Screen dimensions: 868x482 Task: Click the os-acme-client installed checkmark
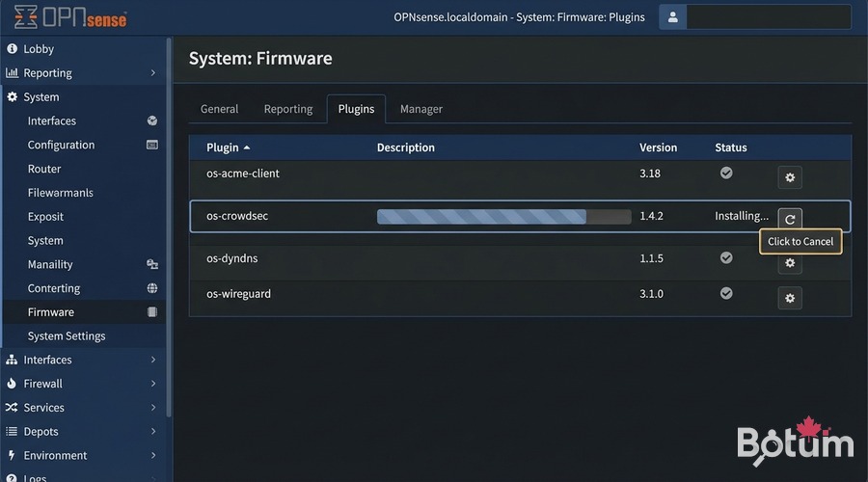coord(726,173)
